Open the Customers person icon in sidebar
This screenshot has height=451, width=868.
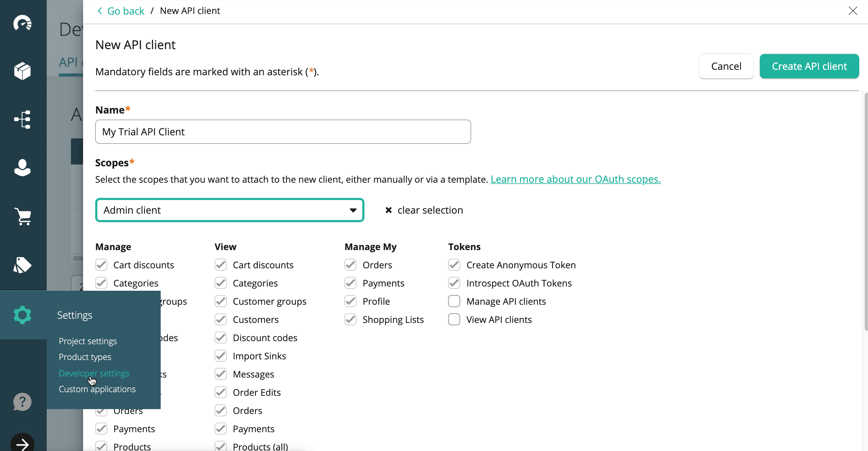[22, 167]
